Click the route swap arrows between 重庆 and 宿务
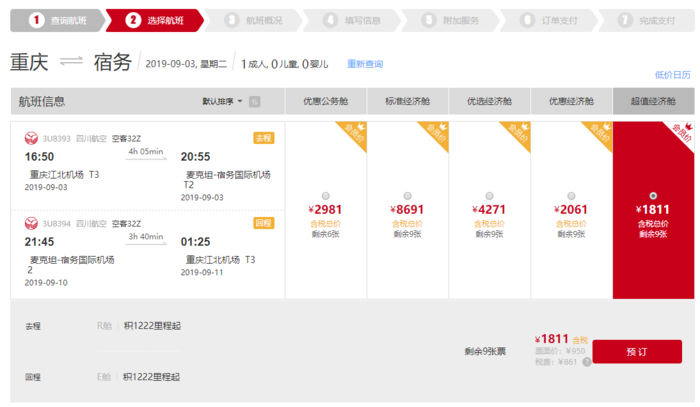This screenshot has width=700, height=407. 71,63
